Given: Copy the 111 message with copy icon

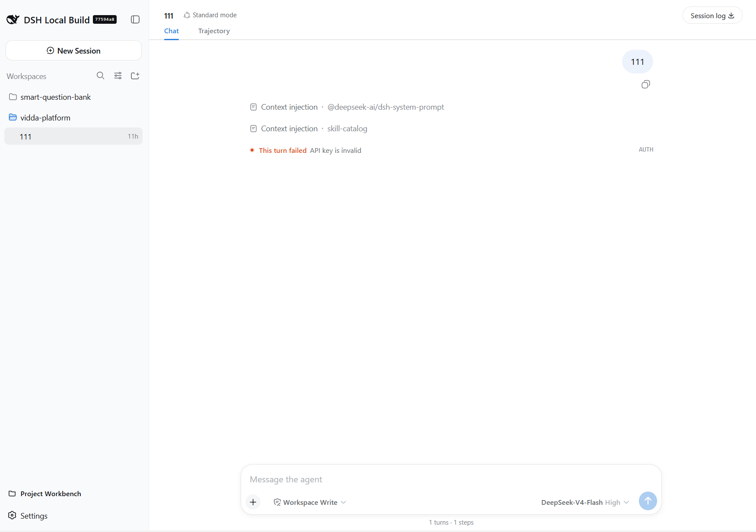Looking at the screenshot, I should [646, 84].
